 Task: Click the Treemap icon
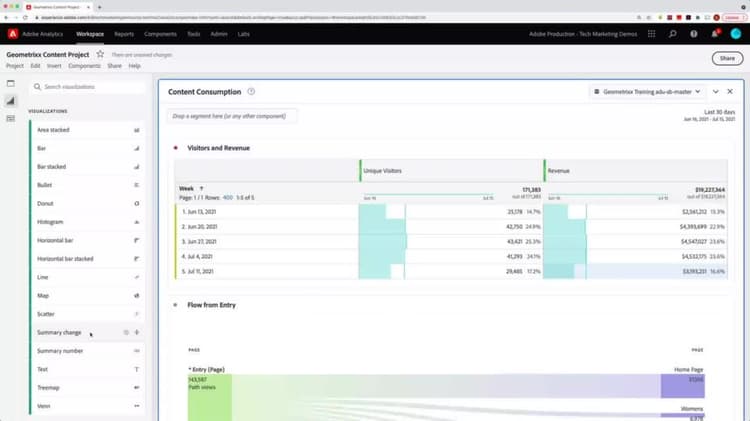(x=137, y=388)
